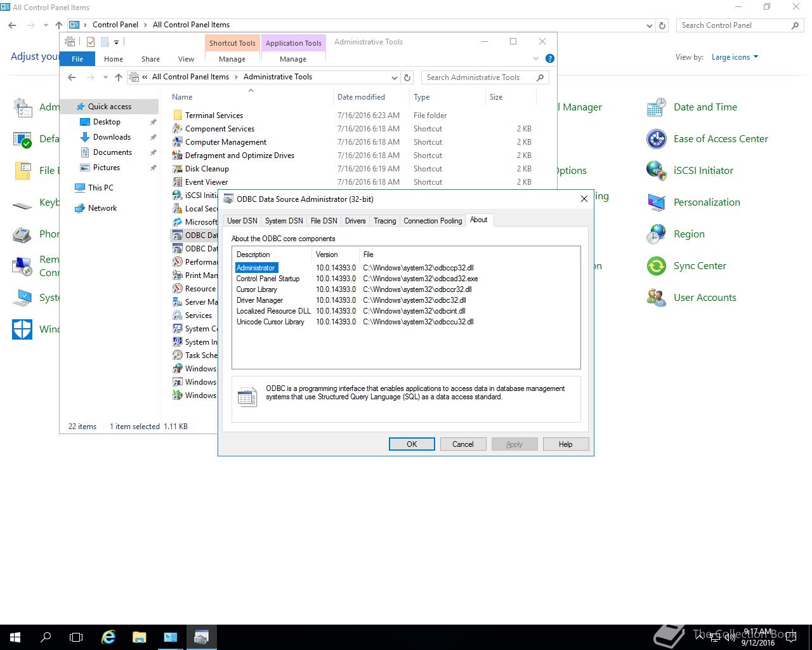Select Task Scheduler shortcut icon
Viewport: 812px width, 650px height.
pyautogui.click(x=178, y=355)
